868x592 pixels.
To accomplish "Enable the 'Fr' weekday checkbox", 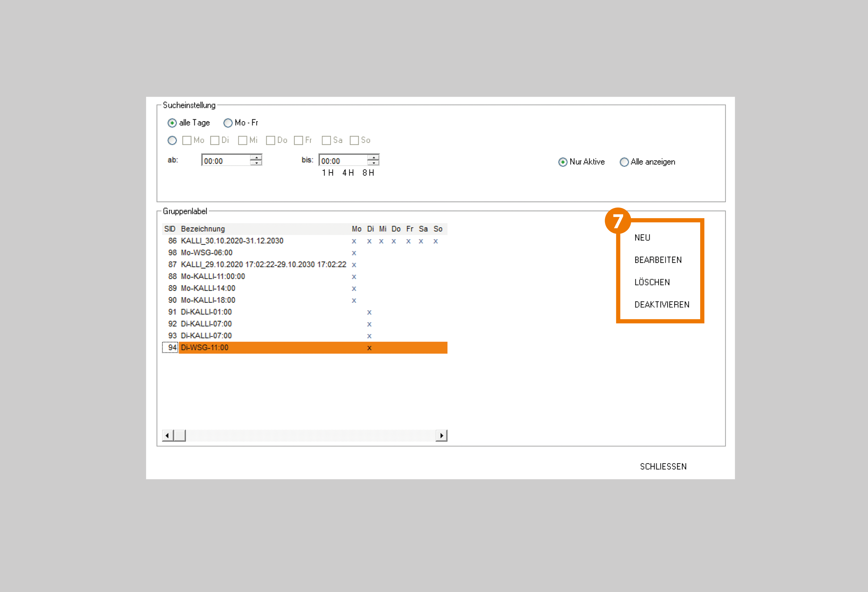I will pos(298,140).
